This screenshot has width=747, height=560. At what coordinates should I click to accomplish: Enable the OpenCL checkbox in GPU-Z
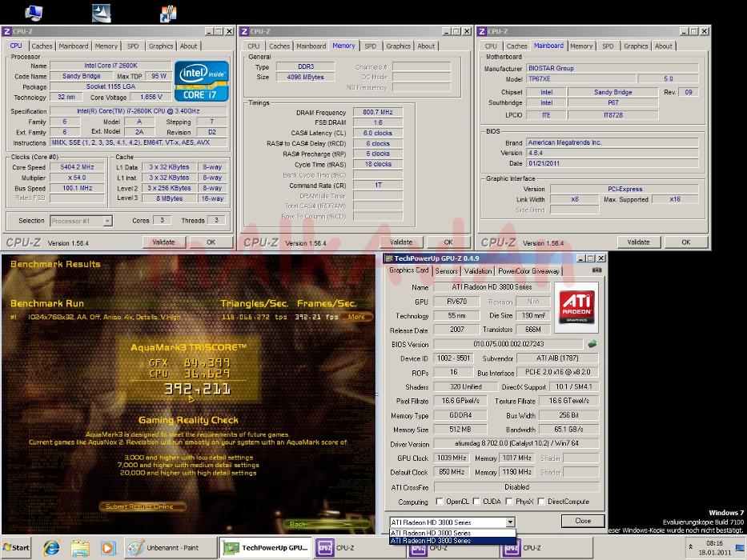(440, 502)
